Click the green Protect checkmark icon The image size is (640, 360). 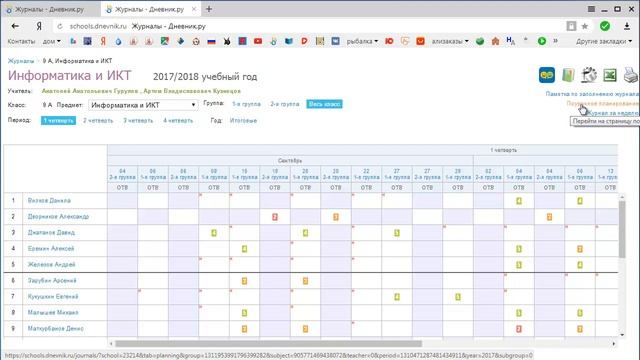point(605,26)
